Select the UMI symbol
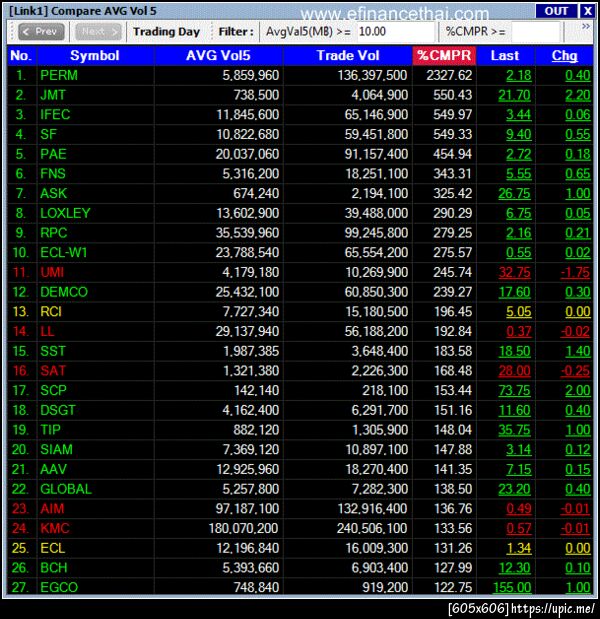This screenshot has height=619, width=600. point(52,272)
